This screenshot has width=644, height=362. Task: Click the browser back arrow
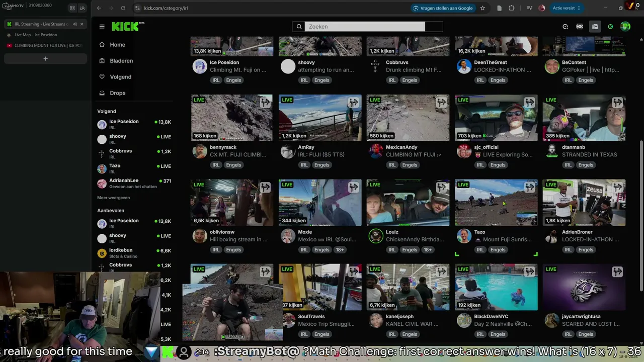[x=99, y=8]
